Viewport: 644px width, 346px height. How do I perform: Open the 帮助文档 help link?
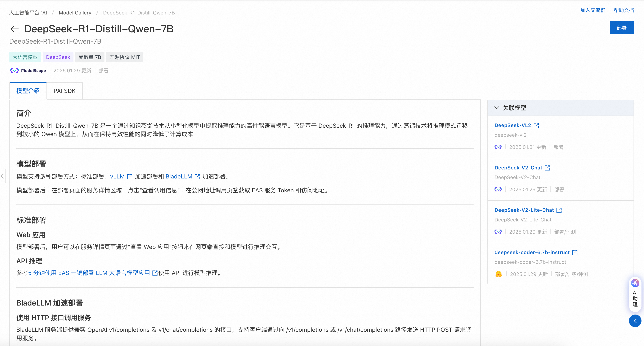[x=624, y=10]
